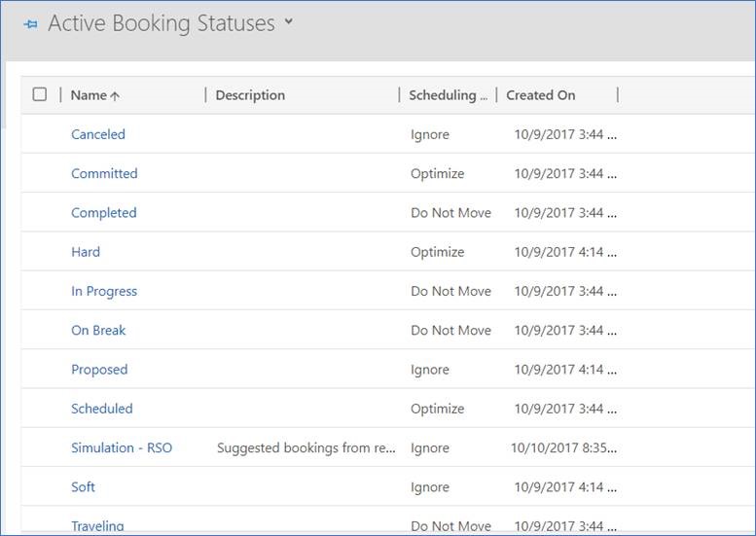The height and width of the screenshot is (536, 756).
Task: Open the Simulation - RSO record
Action: (x=122, y=447)
